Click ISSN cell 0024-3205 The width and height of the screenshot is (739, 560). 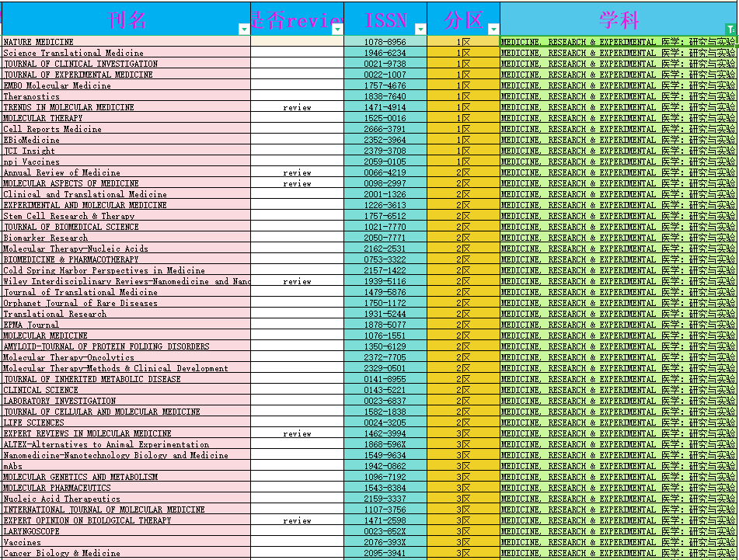(x=385, y=423)
